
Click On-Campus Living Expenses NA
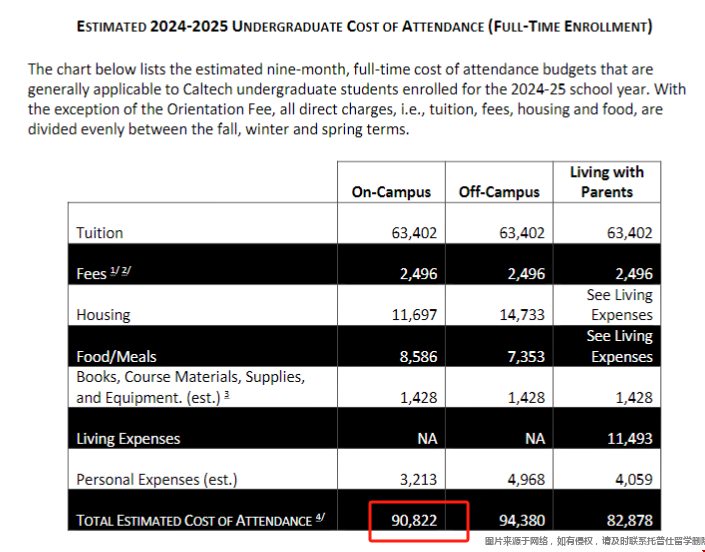coord(427,439)
